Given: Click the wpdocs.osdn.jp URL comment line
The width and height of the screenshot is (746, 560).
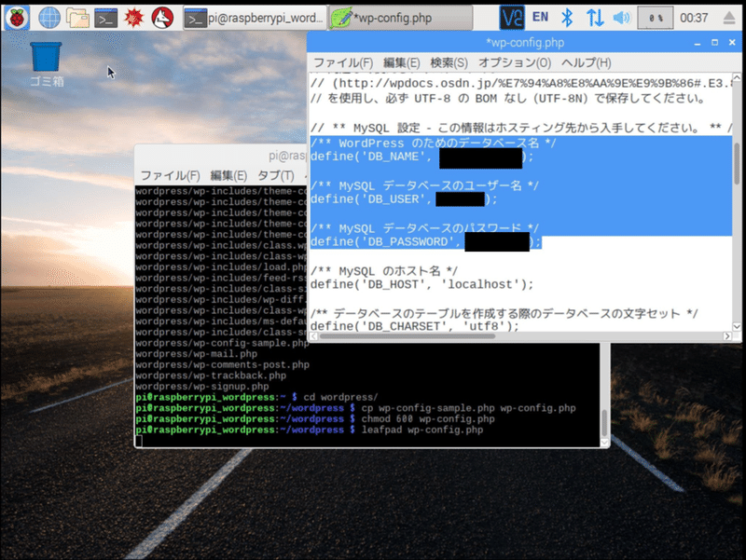Looking at the screenshot, I should click(x=521, y=84).
